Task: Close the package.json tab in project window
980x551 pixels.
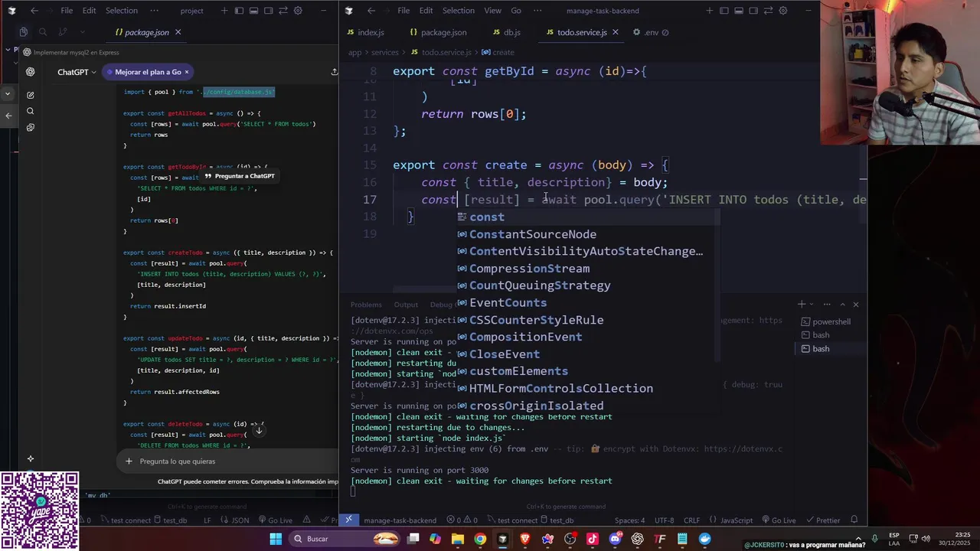Action: (x=178, y=32)
